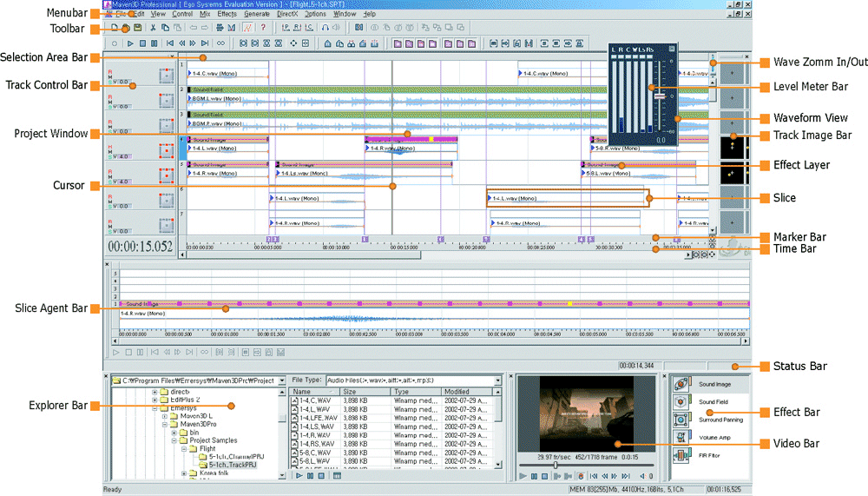The width and height of the screenshot is (868, 496).
Task: Open the File Type dropdown
Action: (x=497, y=380)
